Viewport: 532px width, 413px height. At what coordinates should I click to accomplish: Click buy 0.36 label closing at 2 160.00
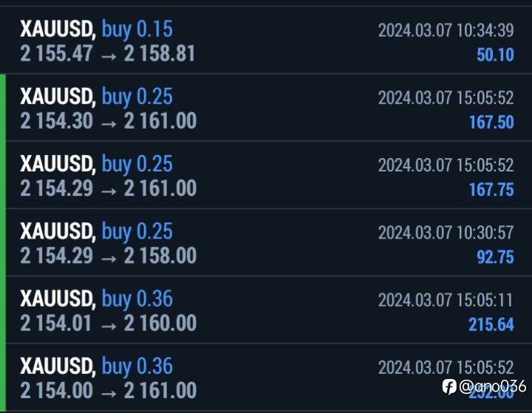coord(137,299)
